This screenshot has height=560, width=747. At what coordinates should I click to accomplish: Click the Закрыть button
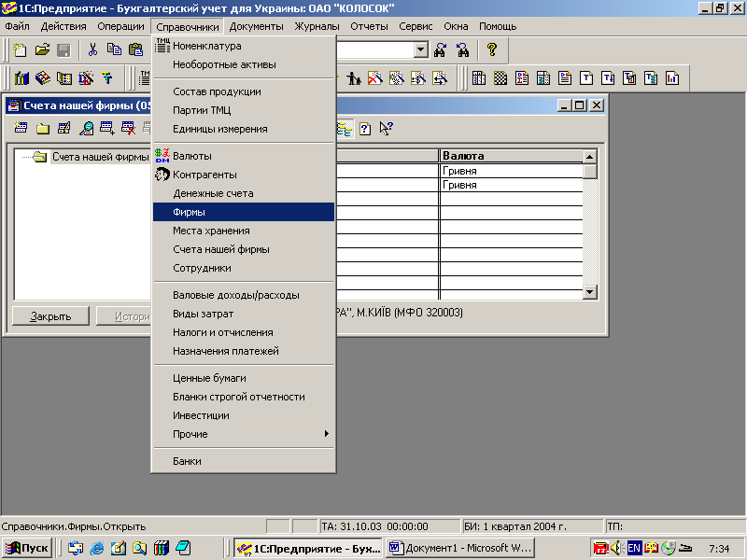50,316
